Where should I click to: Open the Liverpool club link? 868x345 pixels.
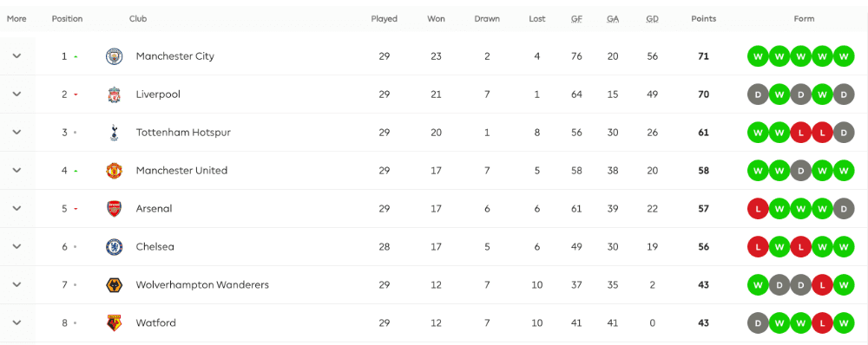158,94
